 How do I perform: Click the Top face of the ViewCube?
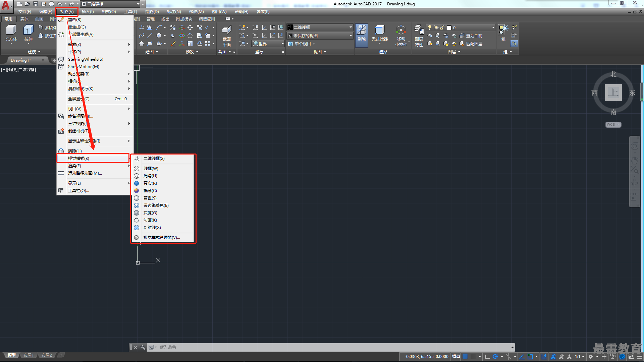(613, 93)
